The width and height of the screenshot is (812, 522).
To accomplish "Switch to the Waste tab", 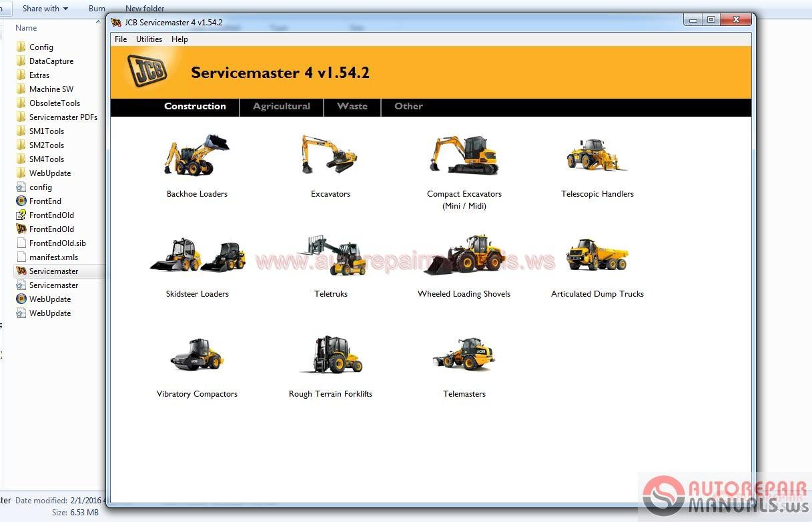I will click(352, 107).
